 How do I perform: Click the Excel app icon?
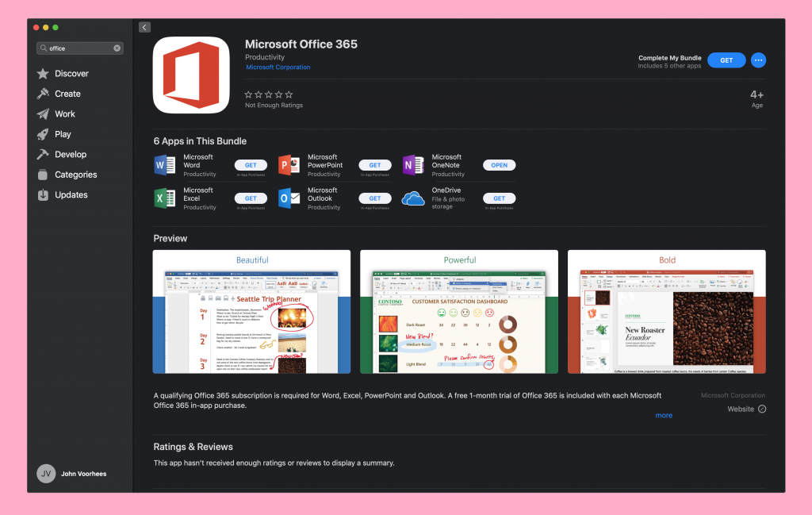(165, 198)
